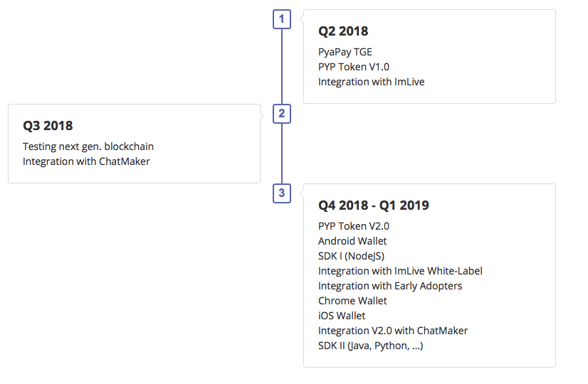Click Integration V2.0 with ChatMaker

point(393,331)
